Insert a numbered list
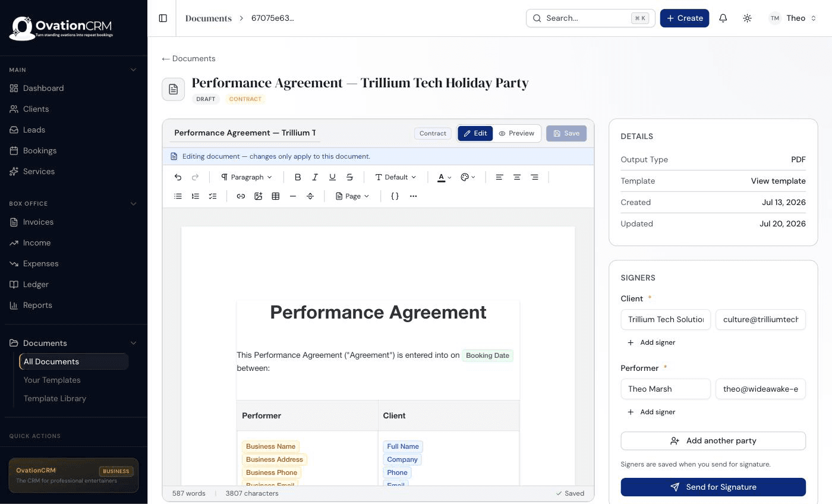Viewport: 832px width, 504px height. (x=195, y=196)
